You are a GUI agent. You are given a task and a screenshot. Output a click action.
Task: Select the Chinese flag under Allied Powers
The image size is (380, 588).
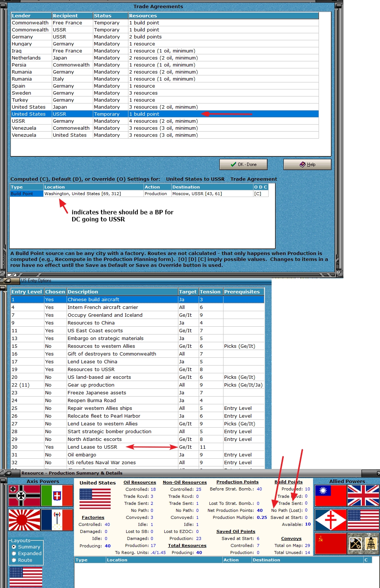[330, 496]
